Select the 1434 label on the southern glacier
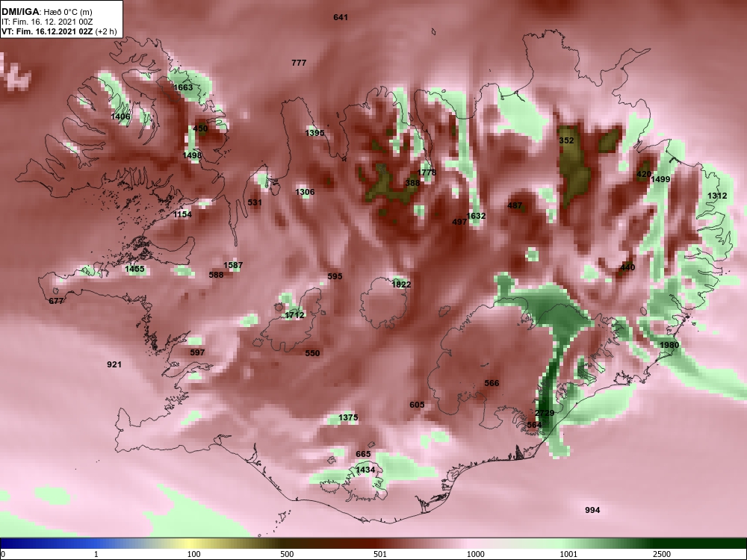The image size is (747, 560). [x=365, y=470]
